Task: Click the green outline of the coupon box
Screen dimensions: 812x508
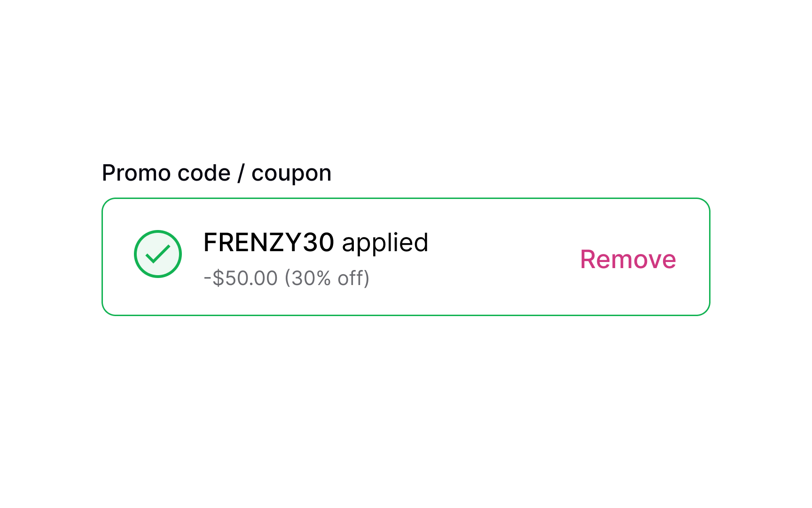Action: (406, 199)
